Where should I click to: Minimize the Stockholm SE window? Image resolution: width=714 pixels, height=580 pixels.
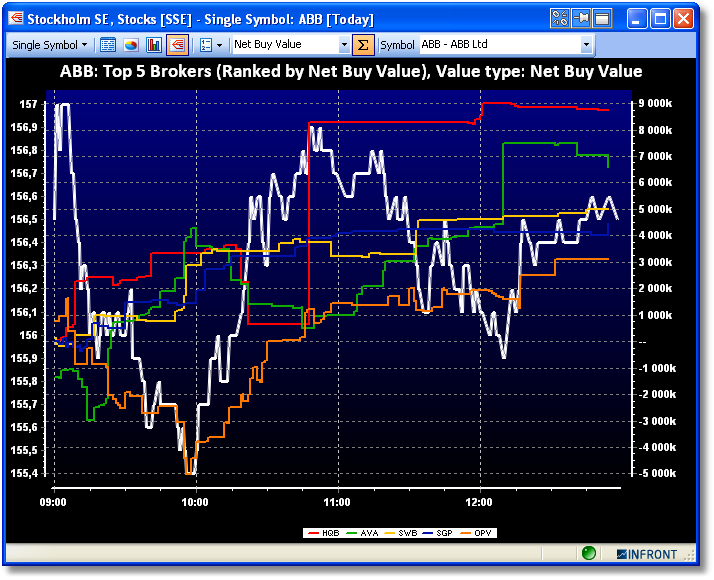click(637, 19)
